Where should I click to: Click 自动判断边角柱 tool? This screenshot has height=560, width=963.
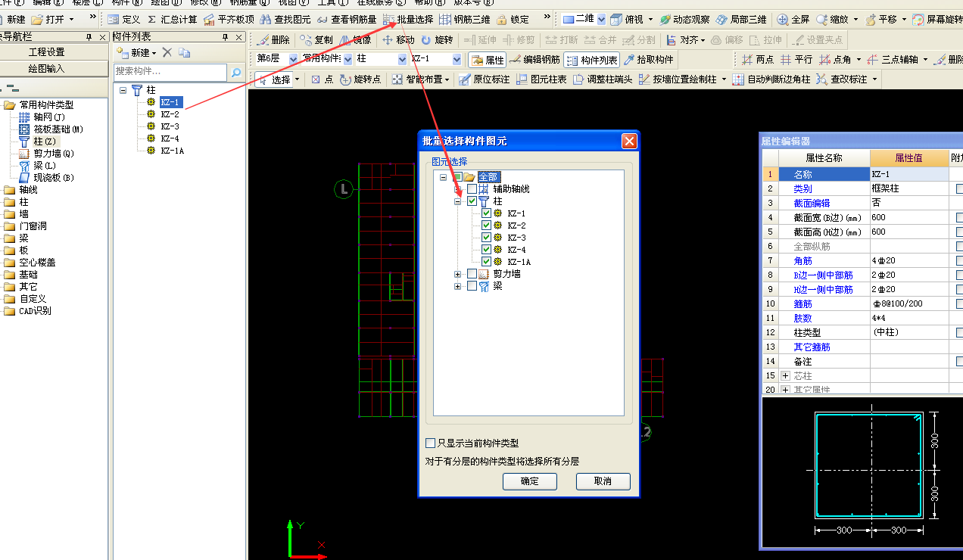pos(771,79)
